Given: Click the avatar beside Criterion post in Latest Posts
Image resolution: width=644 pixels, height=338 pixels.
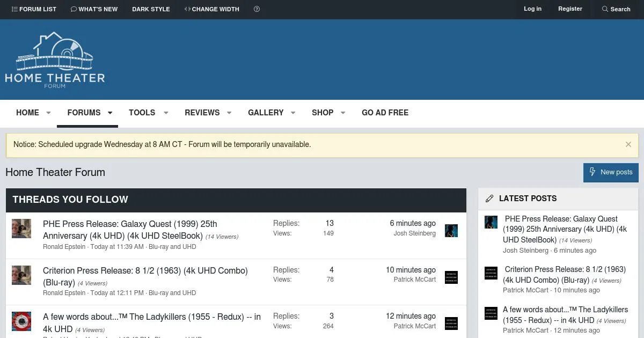Looking at the screenshot, I should point(491,273).
